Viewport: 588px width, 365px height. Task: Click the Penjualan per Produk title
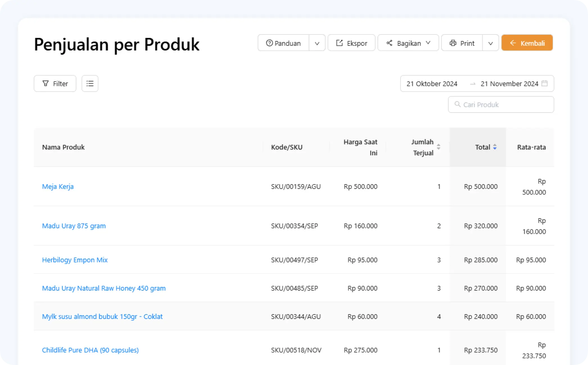(117, 44)
